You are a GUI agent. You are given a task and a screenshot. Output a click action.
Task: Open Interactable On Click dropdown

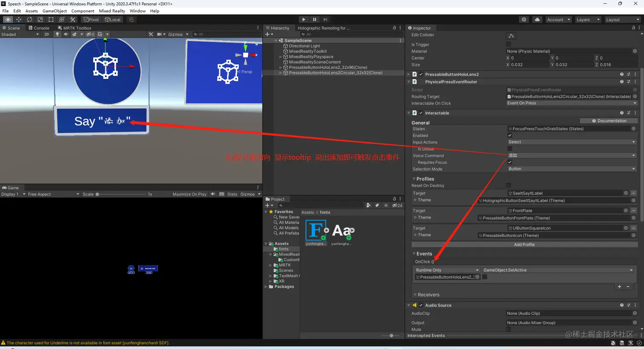point(572,103)
